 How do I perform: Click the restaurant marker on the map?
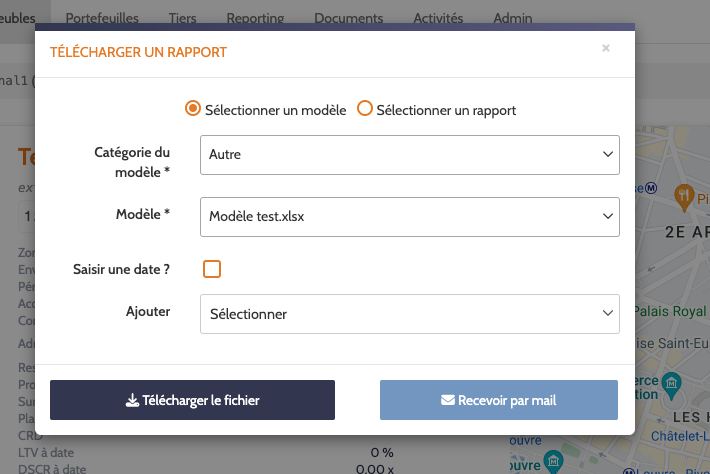coord(685,194)
